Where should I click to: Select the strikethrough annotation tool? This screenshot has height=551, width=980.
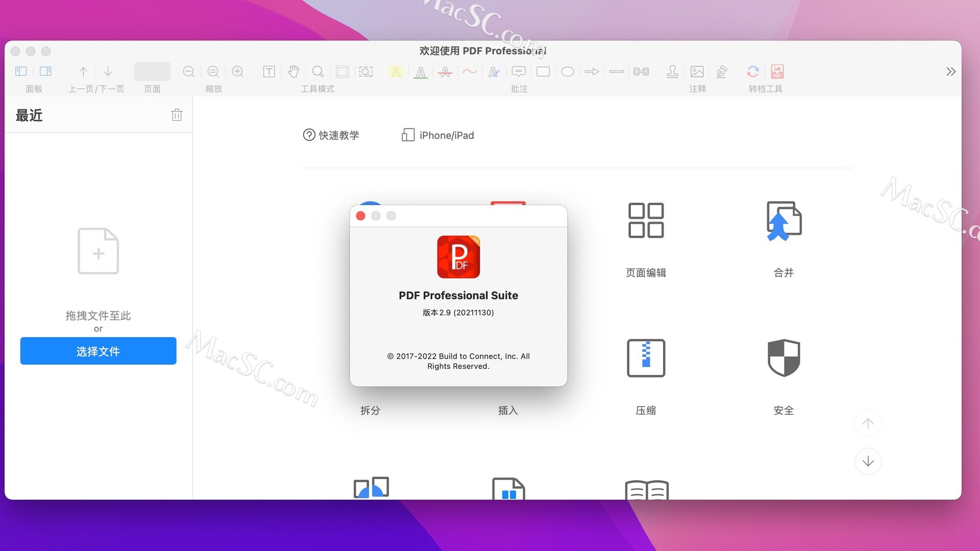point(445,71)
